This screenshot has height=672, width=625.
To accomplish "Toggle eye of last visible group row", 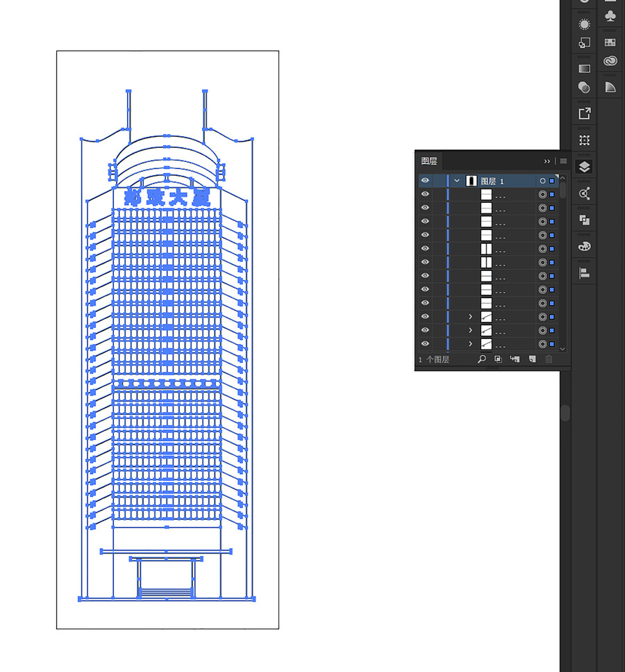I will pos(425,344).
